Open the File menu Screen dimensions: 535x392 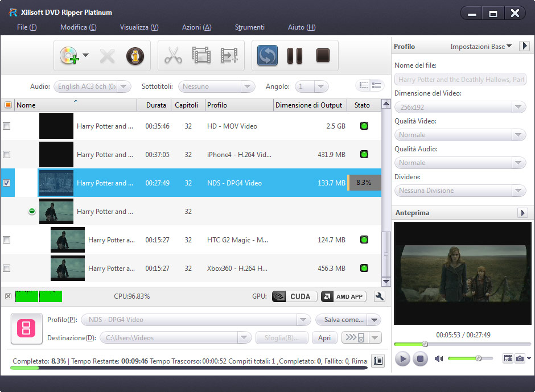[x=27, y=27]
